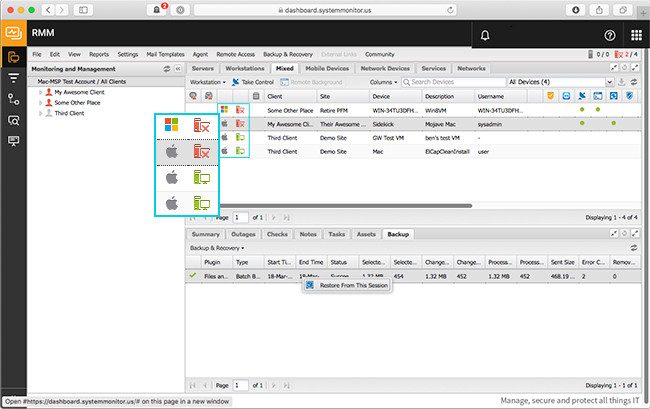Sort backup sessions by Sent Size column
Viewport: 650px width, 409px height.
tap(563, 262)
